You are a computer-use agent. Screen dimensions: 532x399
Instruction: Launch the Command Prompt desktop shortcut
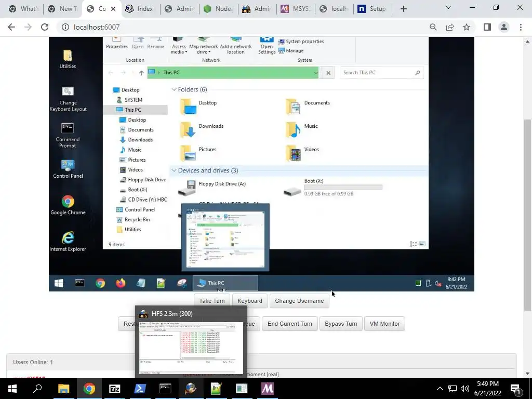pos(68,136)
